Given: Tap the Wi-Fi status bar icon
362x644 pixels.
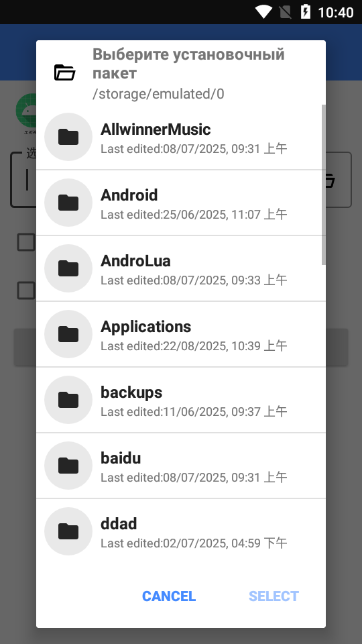Looking at the screenshot, I should pyautogui.click(x=263, y=12).
